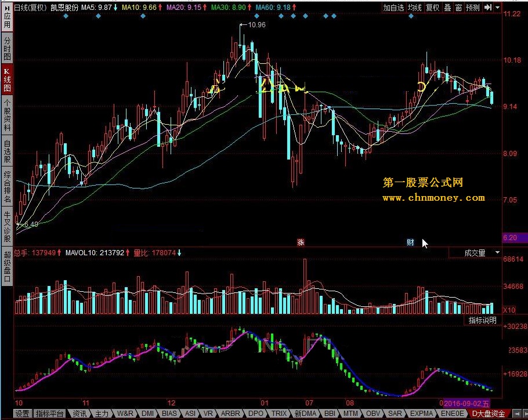Screen dimensions: 528x420
Task: Click the 2016-09-02,五 date marker
Action: (466, 403)
